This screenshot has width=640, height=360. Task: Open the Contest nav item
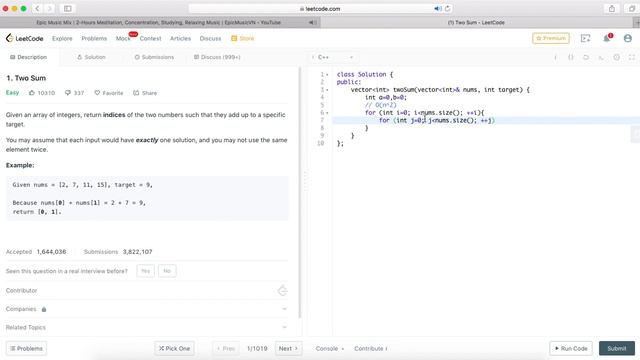[x=150, y=38]
